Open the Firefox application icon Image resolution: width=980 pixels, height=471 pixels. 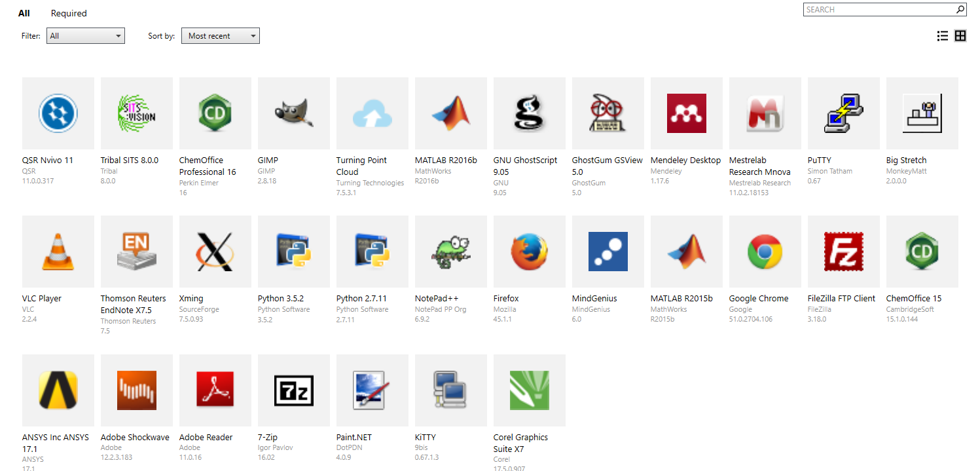[530, 252]
